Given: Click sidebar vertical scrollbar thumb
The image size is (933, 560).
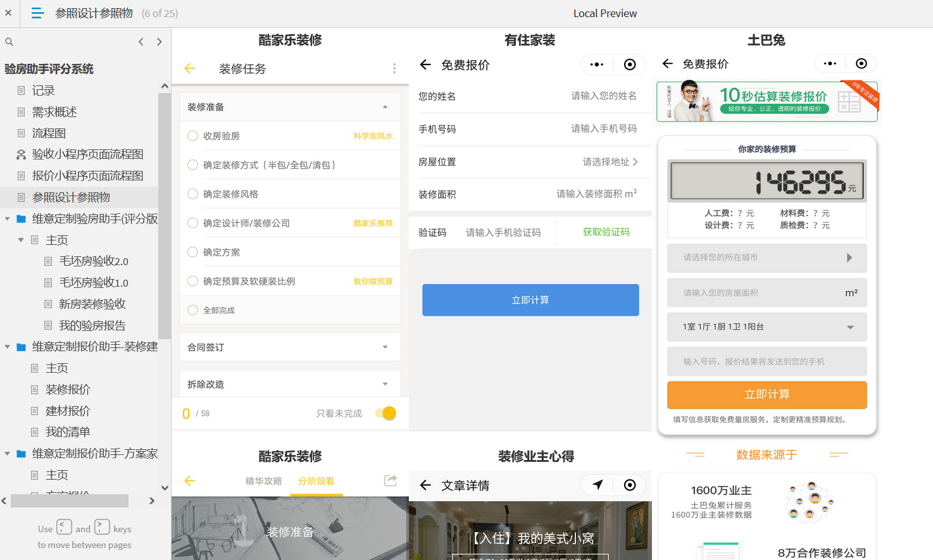Looking at the screenshot, I should point(165,215).
